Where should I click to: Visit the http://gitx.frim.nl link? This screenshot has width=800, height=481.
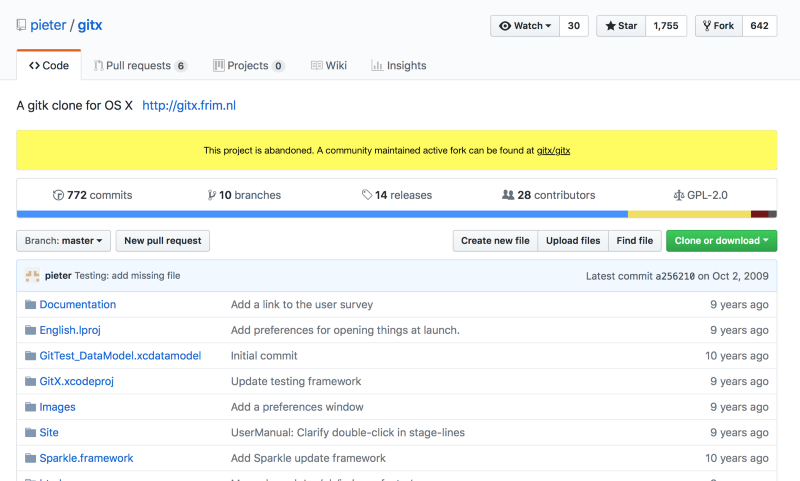[x=189, y=106]
